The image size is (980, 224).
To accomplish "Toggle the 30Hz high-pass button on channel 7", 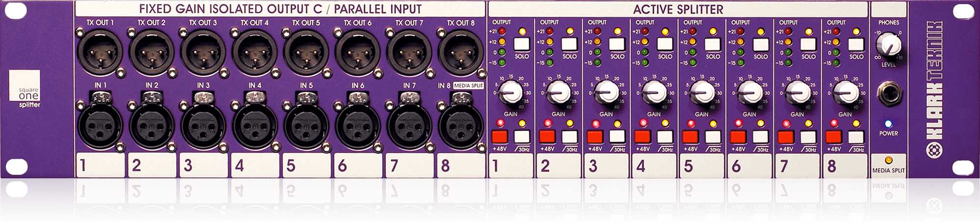I will pos(809,137).
